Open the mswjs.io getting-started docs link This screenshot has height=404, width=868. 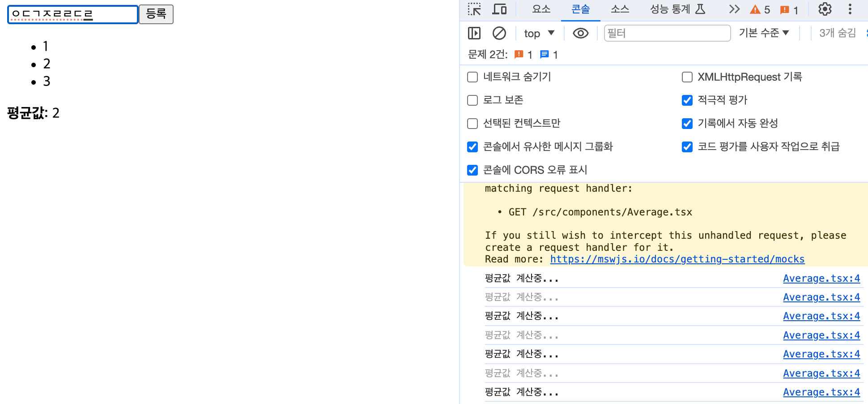coord(677,259)
